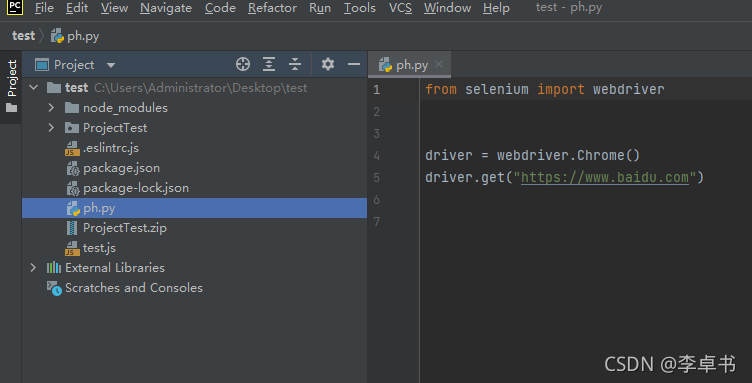Image resolution: width=752 pixels, height=383 pixels.
Task: Click the External Libraries bars icon
Action: (x=54, y=268)
